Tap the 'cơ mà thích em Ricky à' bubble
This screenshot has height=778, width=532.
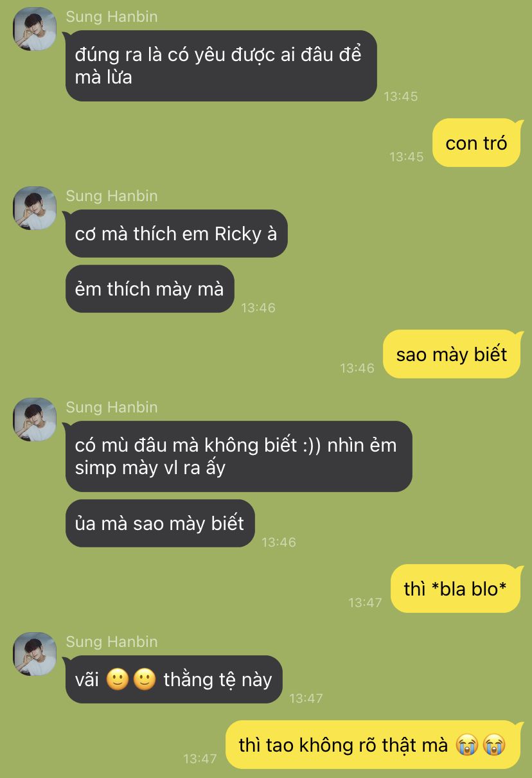pyautogui.click(x=177, y=234)
